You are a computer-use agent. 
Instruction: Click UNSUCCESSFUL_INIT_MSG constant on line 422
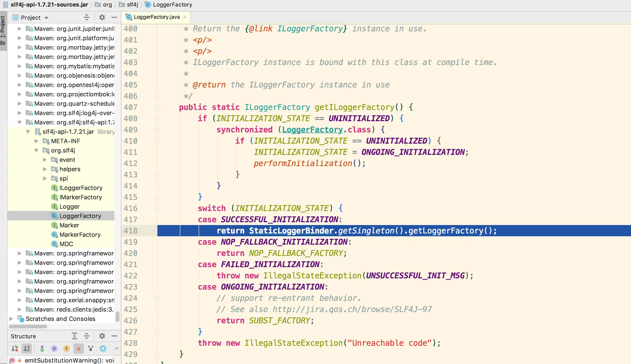(415, 276)
